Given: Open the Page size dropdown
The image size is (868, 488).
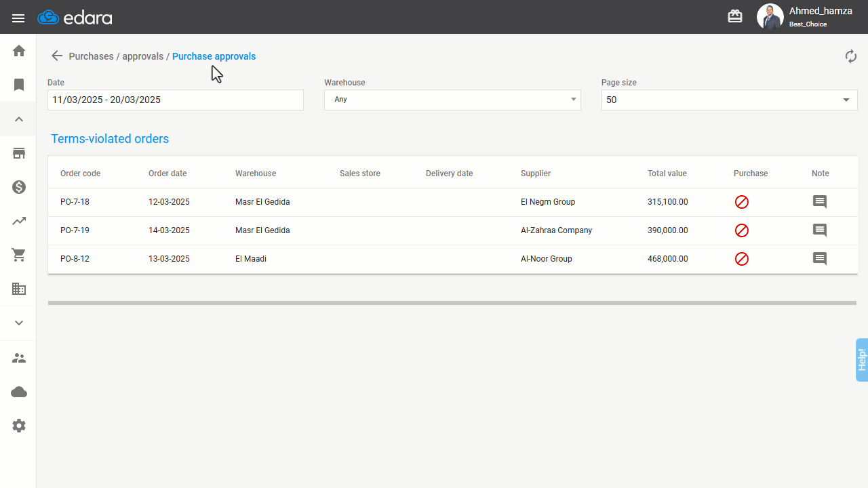Looking at the screenshot, I should (730, 100).
